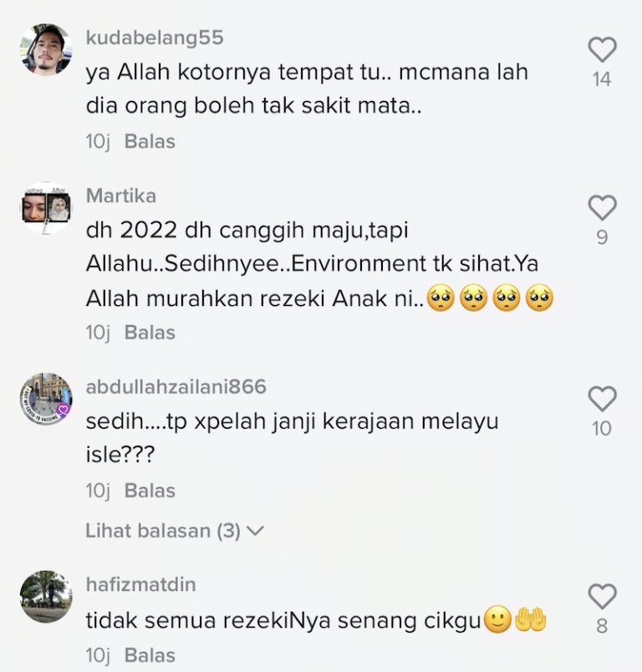Visit the hafizmatdin username link
Image resolution: width=642 pixels, height=672 pixels.
[x=140, y=584]
